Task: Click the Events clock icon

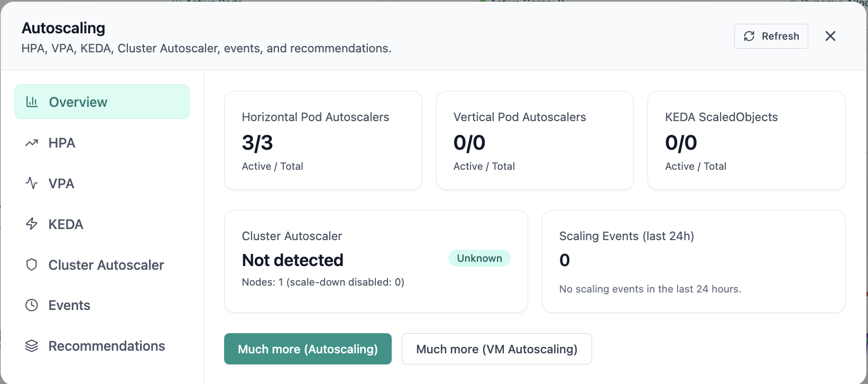Action: (x=32, y=305)
